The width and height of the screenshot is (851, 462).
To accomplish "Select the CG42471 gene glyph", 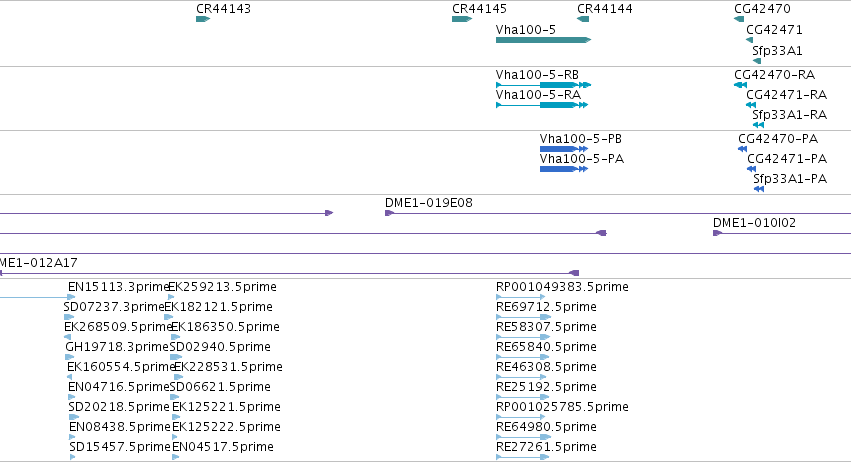I will (x=750, y=40).
